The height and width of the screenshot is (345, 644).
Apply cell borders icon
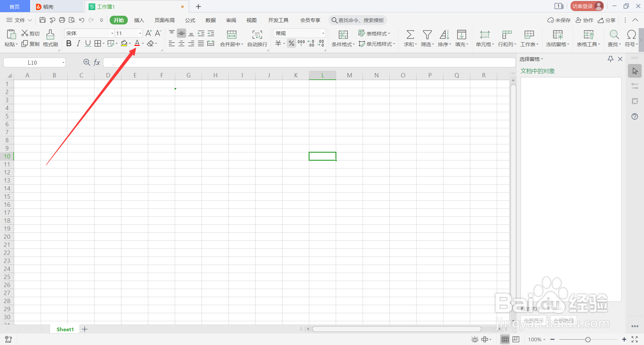(x=98, y=43)
